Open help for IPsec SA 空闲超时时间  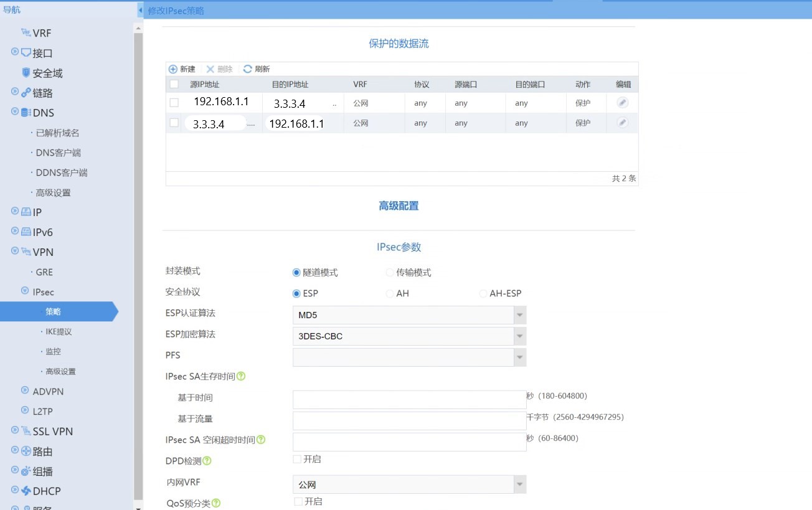pos(261,440)
